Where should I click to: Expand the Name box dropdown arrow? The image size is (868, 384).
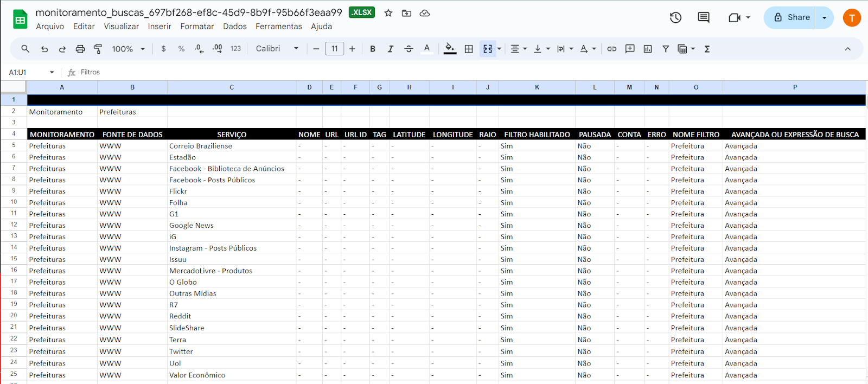pos(52,72)
